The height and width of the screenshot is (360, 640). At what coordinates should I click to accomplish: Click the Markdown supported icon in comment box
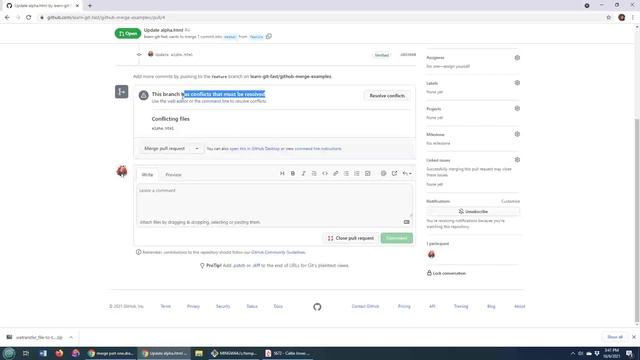pos(407,222)
